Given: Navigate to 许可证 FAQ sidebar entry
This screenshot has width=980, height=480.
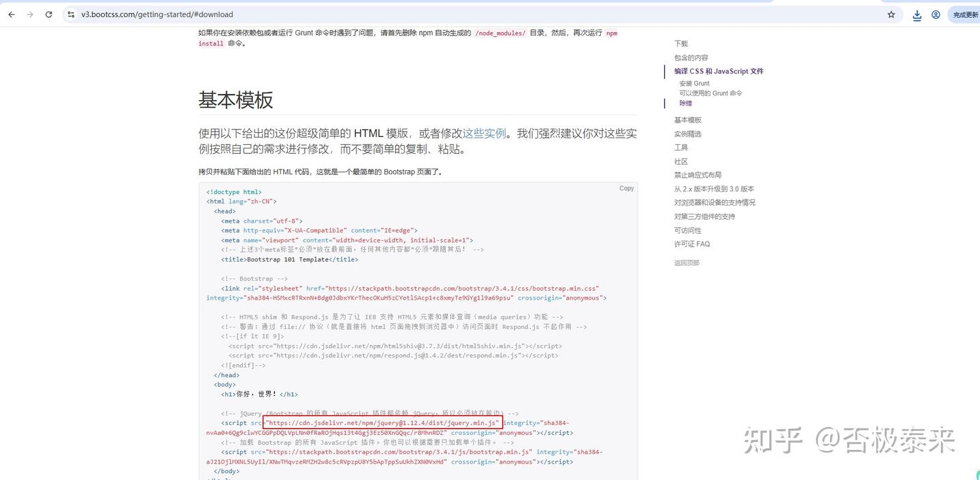Looking at the screenshot, I should click(691, 244).
